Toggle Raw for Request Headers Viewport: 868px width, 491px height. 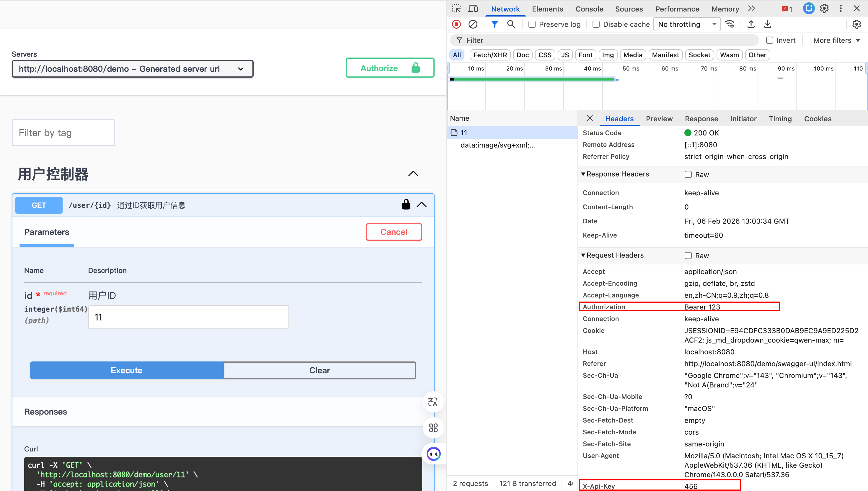point(688,256)
